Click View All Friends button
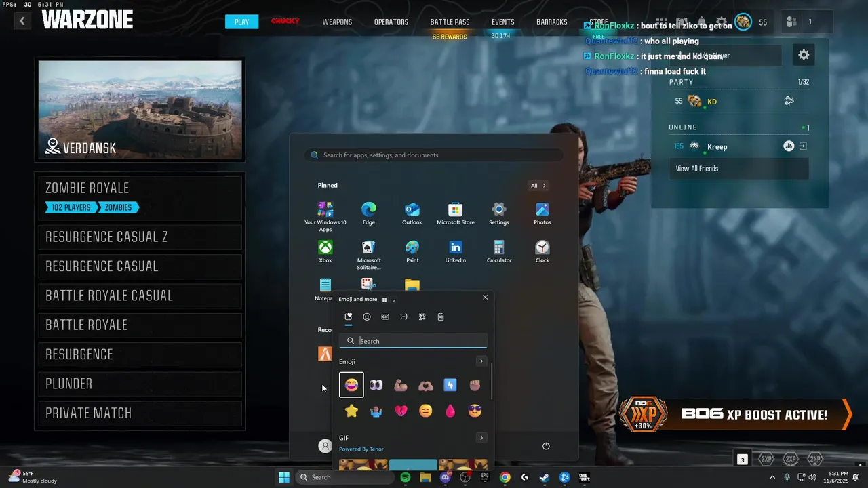 click(x=738, y=169)
